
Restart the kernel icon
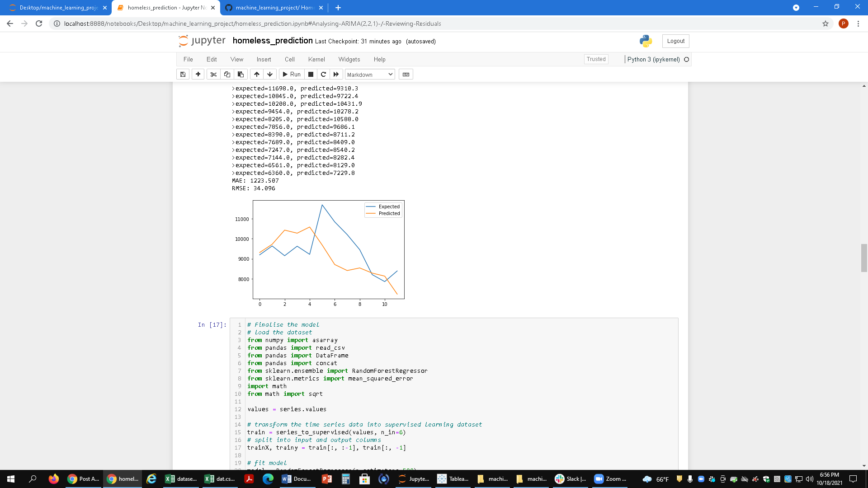pyautogui.click(x=323, y=74)
